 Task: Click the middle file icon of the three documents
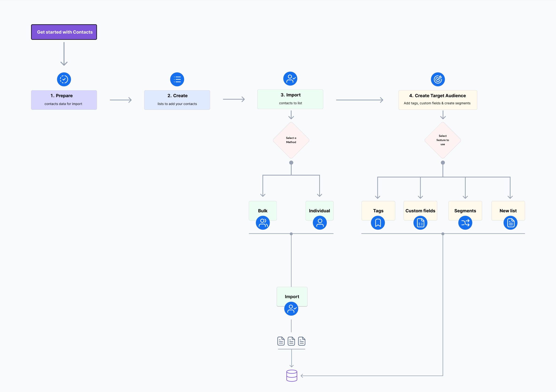291,341
